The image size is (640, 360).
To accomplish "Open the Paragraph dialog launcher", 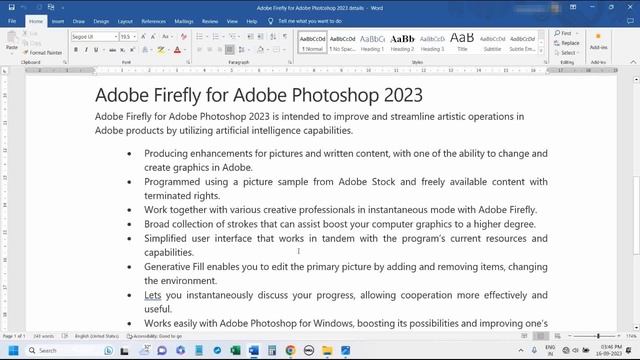I will (290, 62).
